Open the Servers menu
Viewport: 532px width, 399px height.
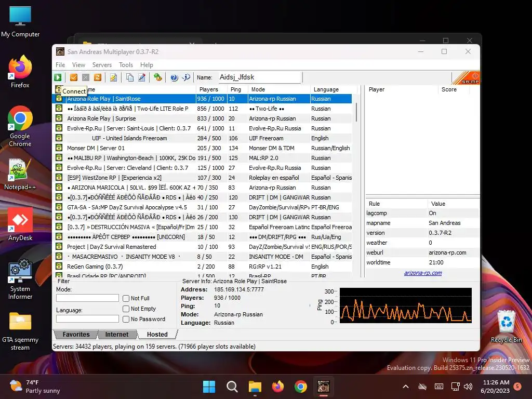click(x=102, y=65)
